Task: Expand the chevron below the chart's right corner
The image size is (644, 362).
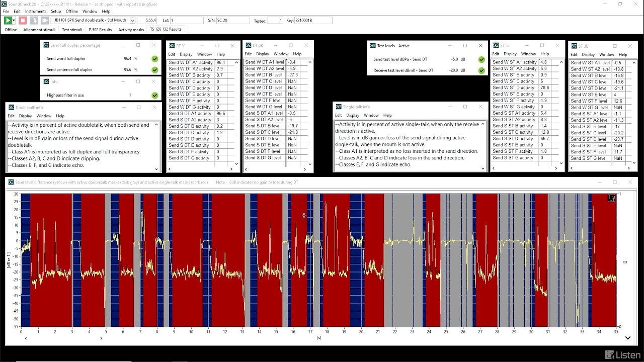Action: tap(627, 338)
